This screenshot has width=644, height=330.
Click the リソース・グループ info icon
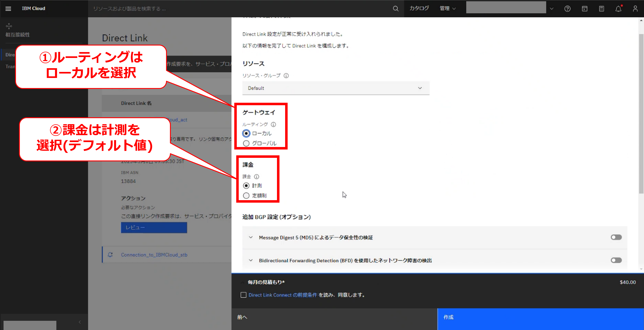click(x=286, y=75)
